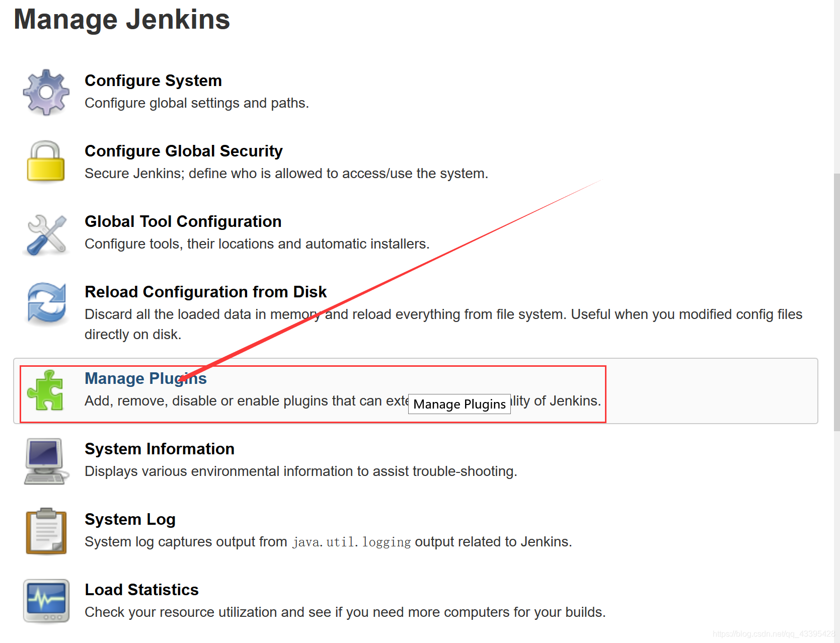This screenshot has width=840, height=643.
Task: Open Configure Global Security link
Action: tap(183, 151)
